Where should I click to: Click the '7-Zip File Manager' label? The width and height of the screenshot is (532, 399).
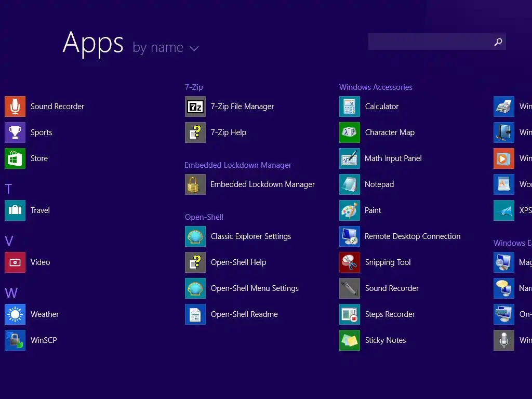[x=242, y=107]
